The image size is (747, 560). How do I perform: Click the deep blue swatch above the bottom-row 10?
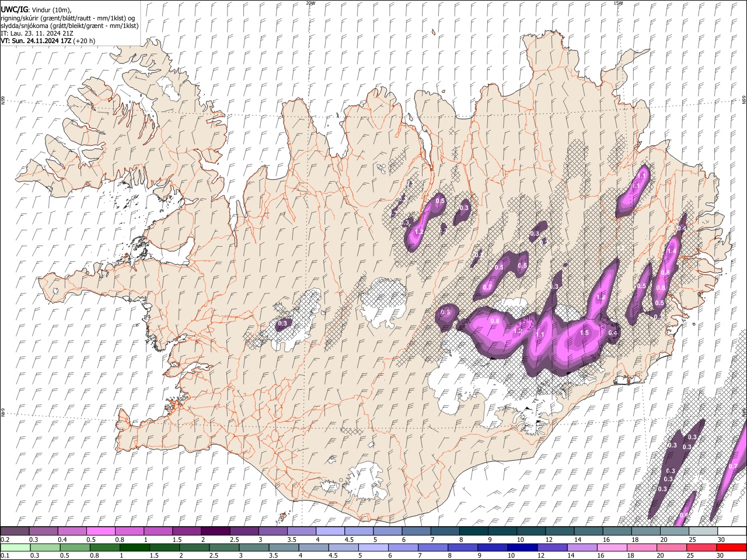point(522,547)
